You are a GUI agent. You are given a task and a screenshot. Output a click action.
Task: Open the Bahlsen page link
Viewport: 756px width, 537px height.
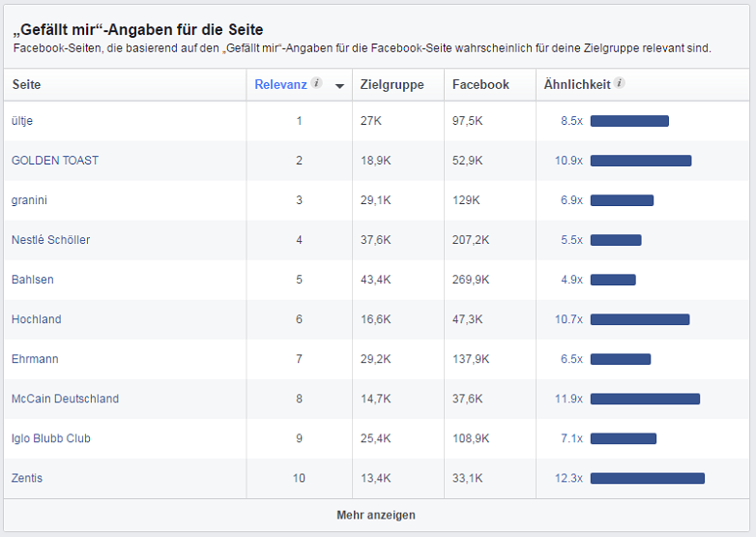click(32, 280)
